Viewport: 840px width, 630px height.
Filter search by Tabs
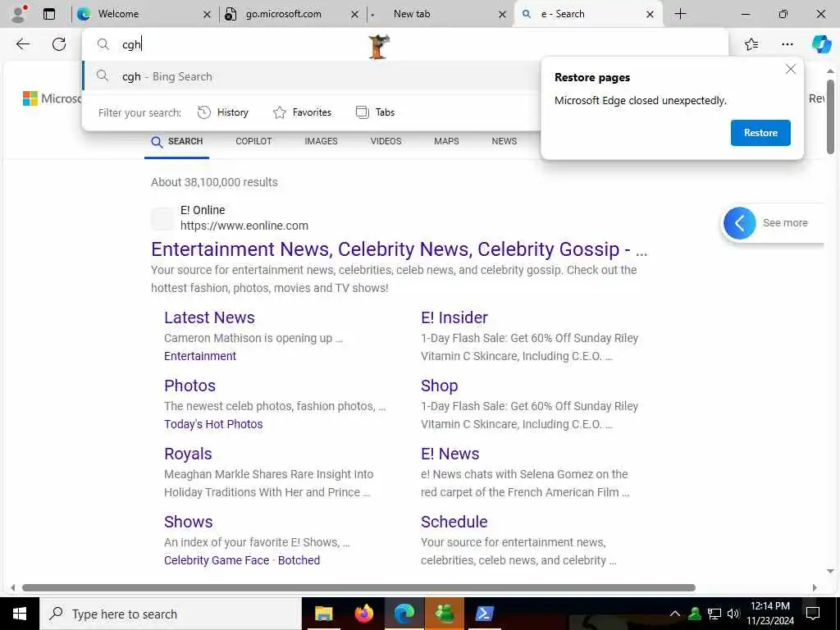pyautogui.click(x=375, y=112)
